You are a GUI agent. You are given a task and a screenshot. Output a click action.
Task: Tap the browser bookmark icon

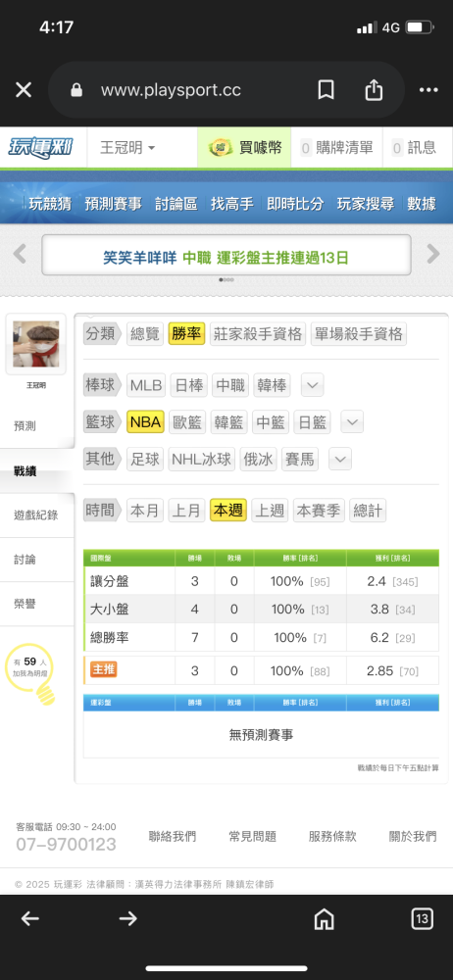pos(326,90)
